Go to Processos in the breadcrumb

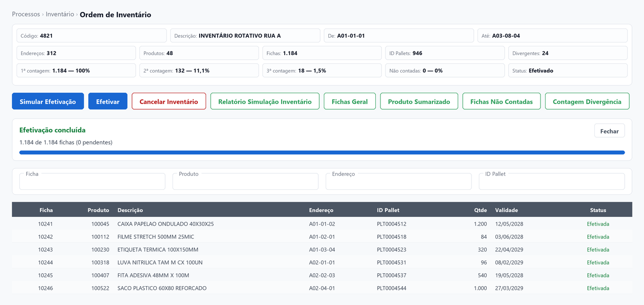click(x=26, y=14)
